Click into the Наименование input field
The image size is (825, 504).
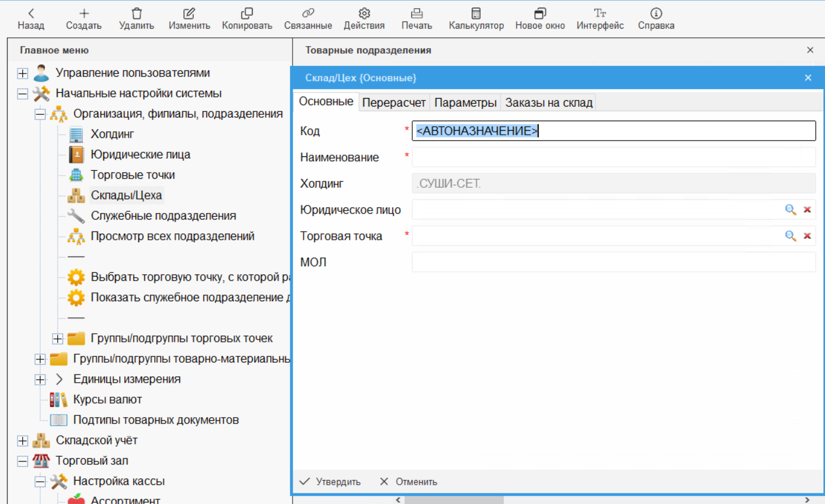click(x=613, y=157)
